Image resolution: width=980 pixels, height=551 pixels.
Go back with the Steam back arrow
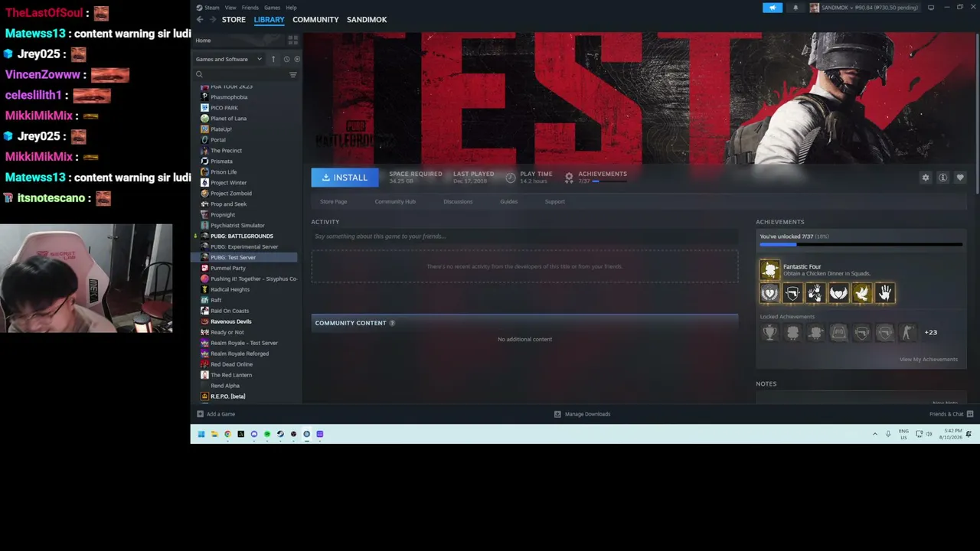(200, 19)
